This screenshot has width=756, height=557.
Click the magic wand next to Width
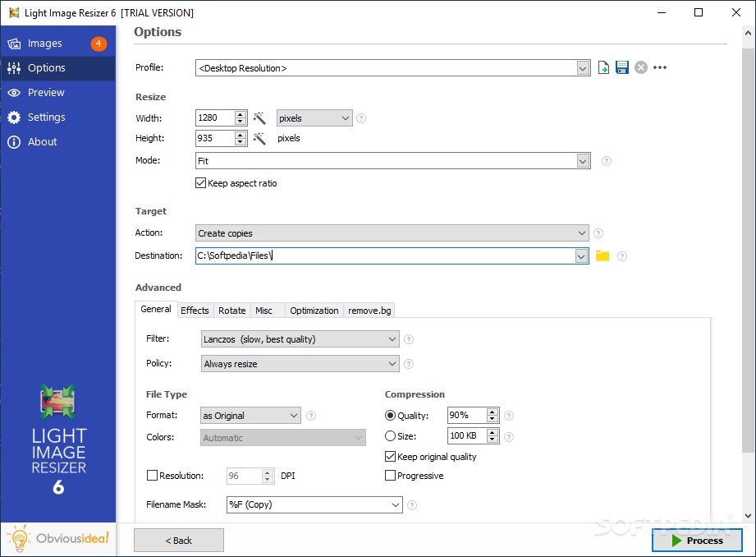pyautogui.click(x=259, y=118)
